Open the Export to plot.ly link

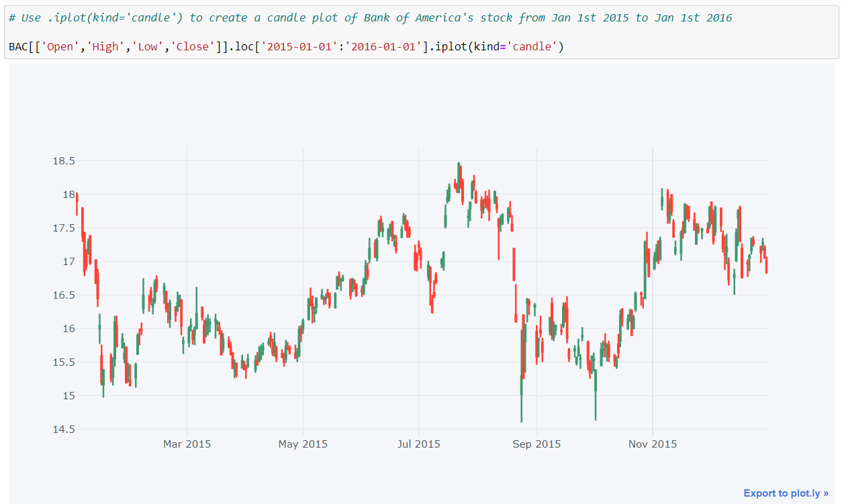coord(786,493)
